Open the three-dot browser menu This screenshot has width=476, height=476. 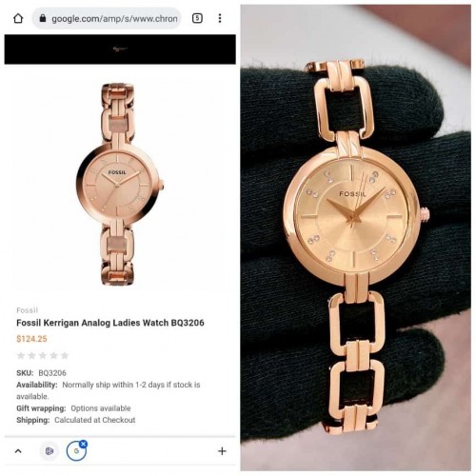(x=220, y=18)
